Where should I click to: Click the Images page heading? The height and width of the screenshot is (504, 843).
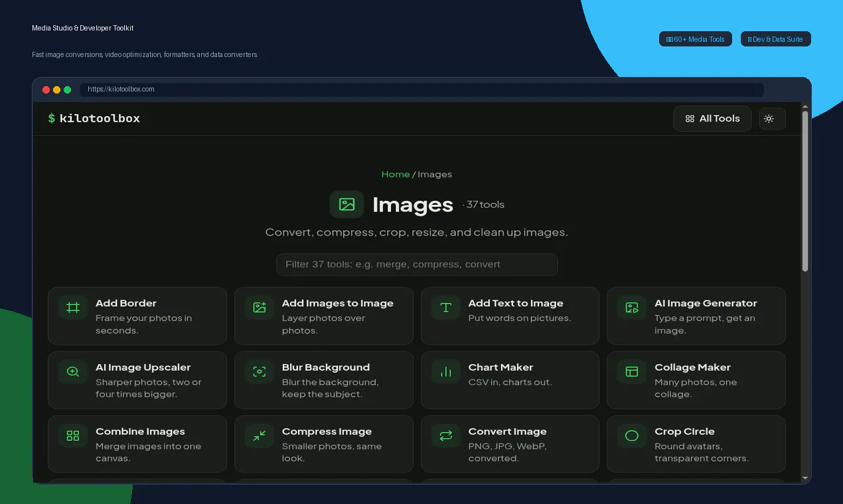pos(413,205)
